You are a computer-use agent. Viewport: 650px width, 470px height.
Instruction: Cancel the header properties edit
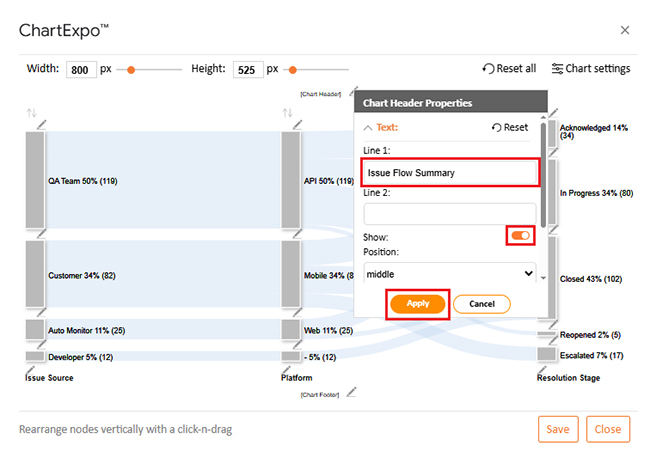point(481,303)
